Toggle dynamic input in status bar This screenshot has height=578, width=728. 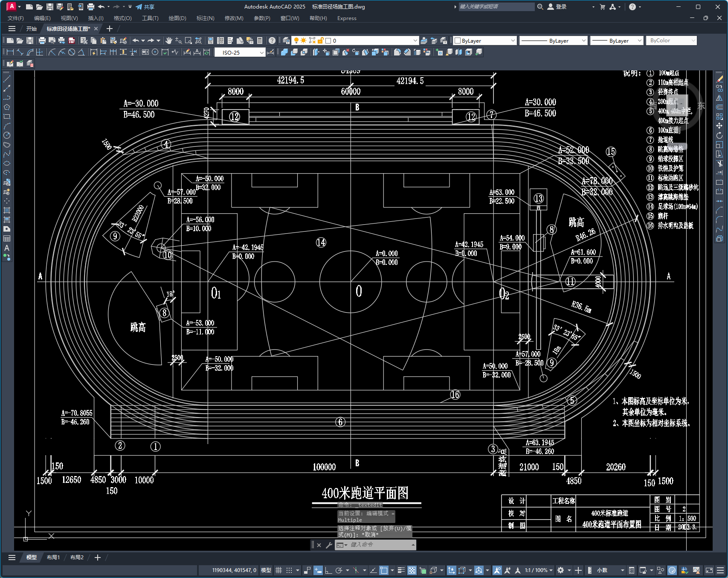click(x=318, y=570)
